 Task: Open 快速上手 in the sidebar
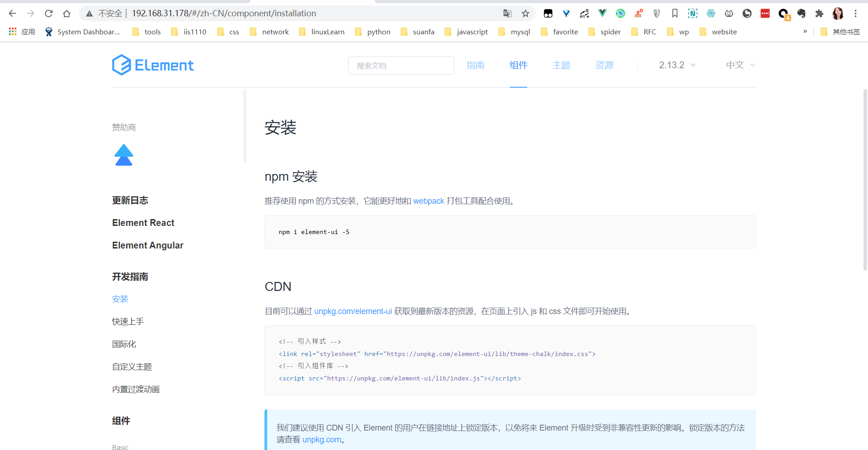coord(128,322)
